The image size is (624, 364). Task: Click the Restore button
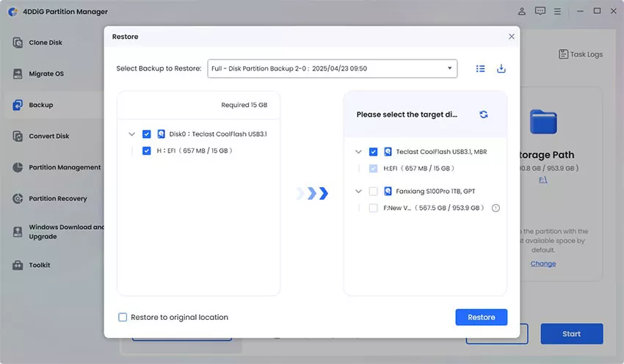481,317
